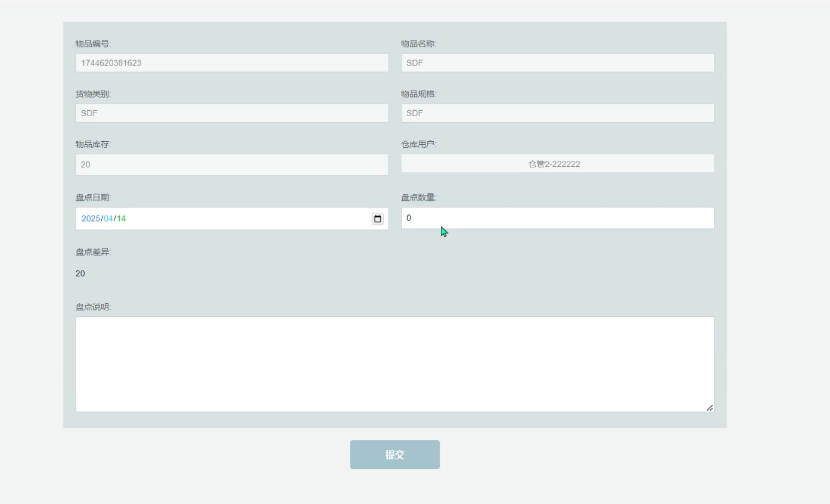Click the 物品名称 field containing SDF

tap(558, 63)
